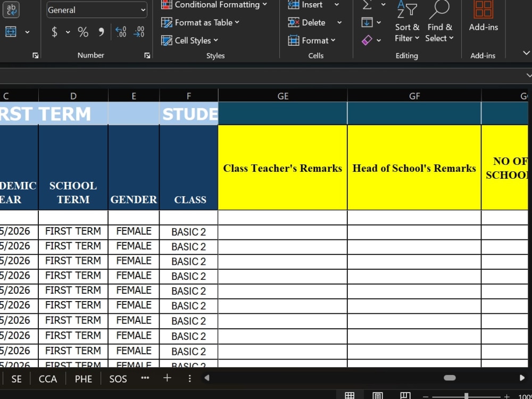Open Format as Table gallery

point(200,22)
